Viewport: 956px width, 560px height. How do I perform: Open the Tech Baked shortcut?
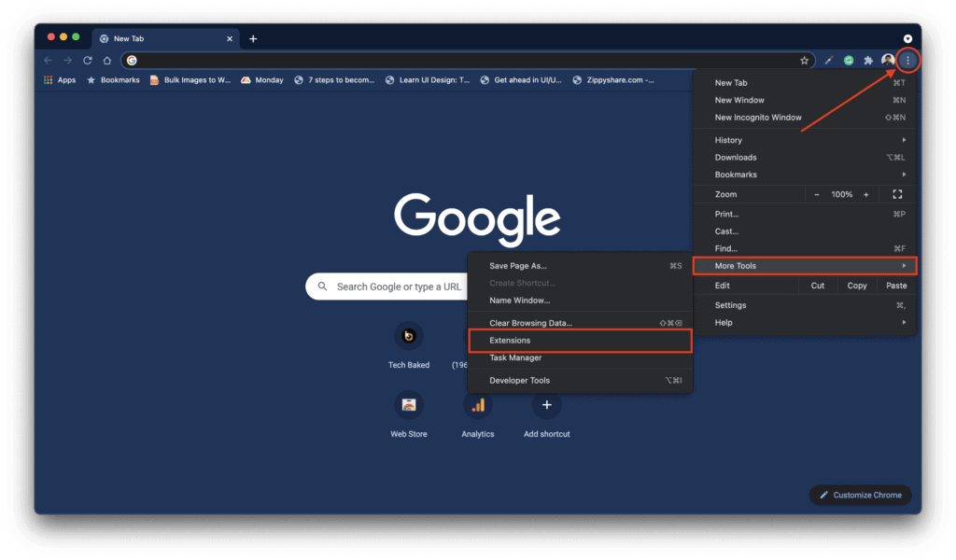(408, 336)
